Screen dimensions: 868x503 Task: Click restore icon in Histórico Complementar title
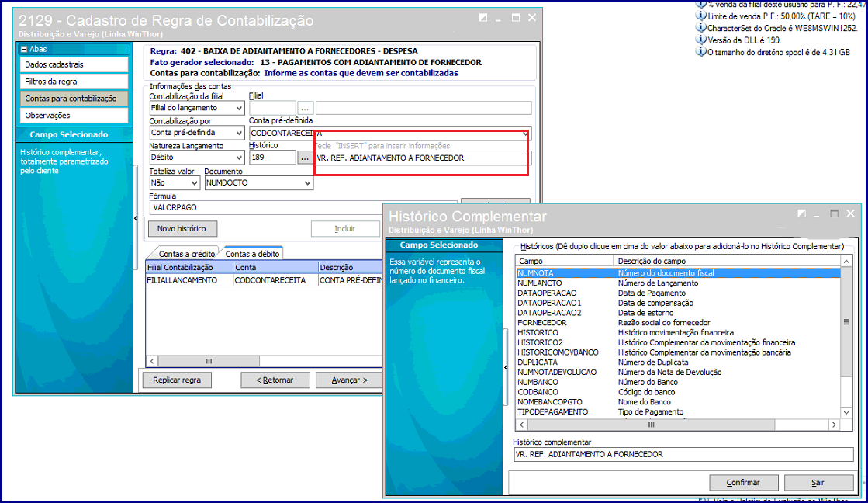coord(801,213)
